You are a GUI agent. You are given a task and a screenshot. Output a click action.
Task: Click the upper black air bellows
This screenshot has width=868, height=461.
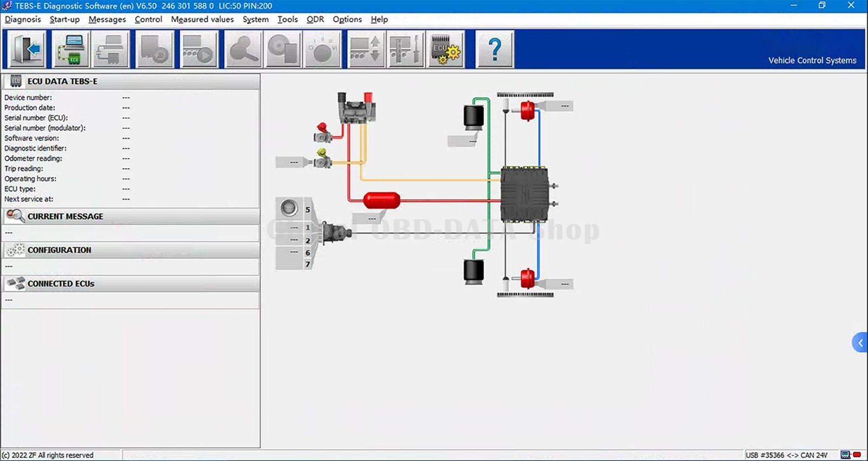click(474, 118)
